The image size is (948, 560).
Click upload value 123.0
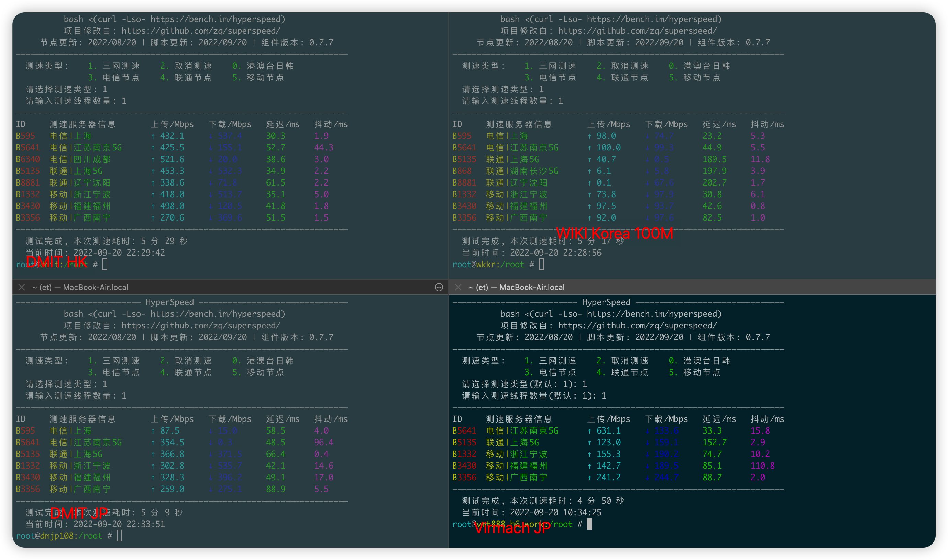(x=608, y=442)
